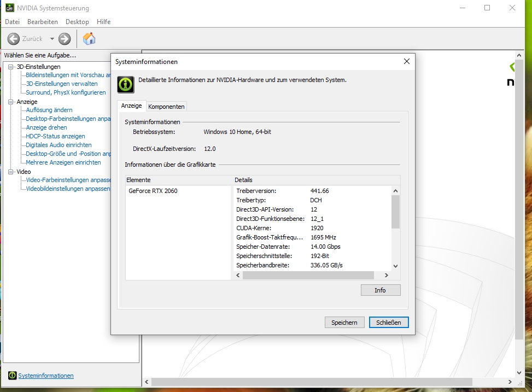The width and height of the screenshot is (532, 392).
Task: Click the Schließen button
Action: pos(389,323)
